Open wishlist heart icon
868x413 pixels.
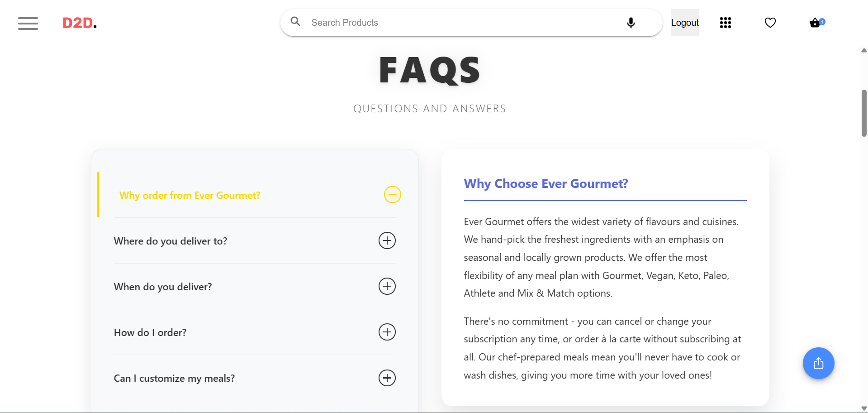(x=770, y=23)
